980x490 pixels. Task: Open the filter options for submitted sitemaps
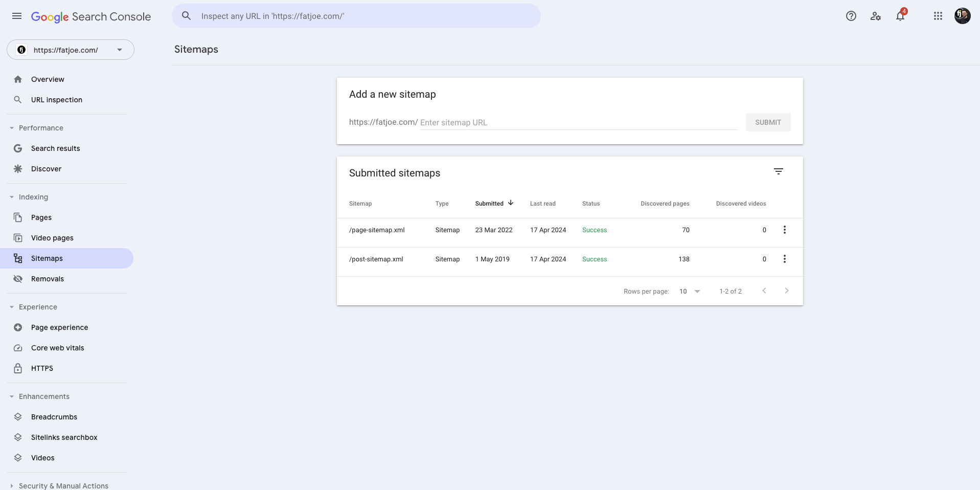click(779, 171)
